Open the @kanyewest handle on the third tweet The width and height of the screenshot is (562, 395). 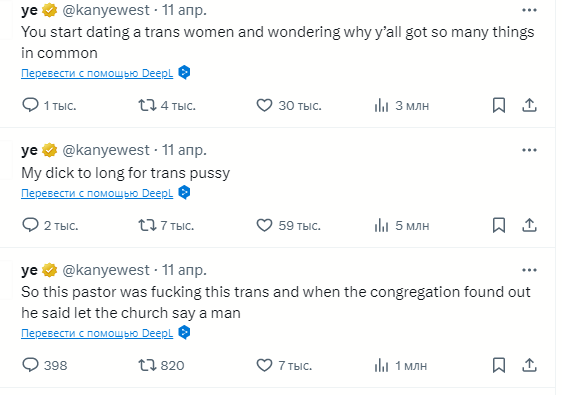(x=106, y=270)
